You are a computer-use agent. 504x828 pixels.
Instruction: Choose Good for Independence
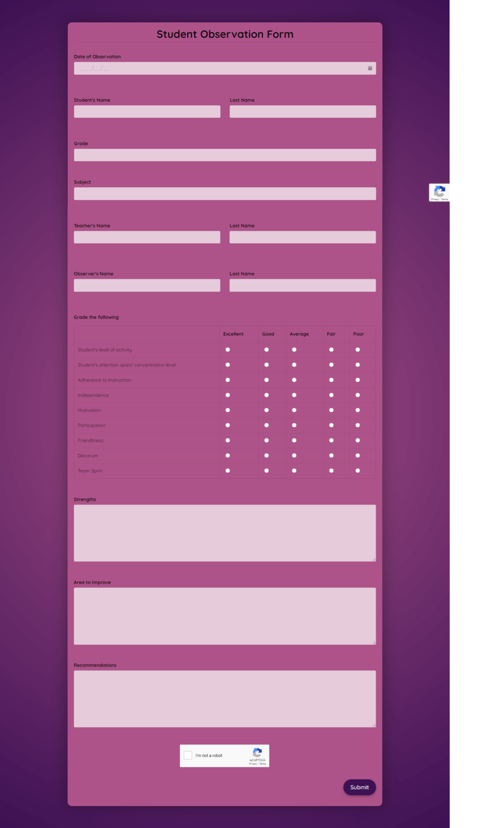pyautogui.click(x=266, y=395)
